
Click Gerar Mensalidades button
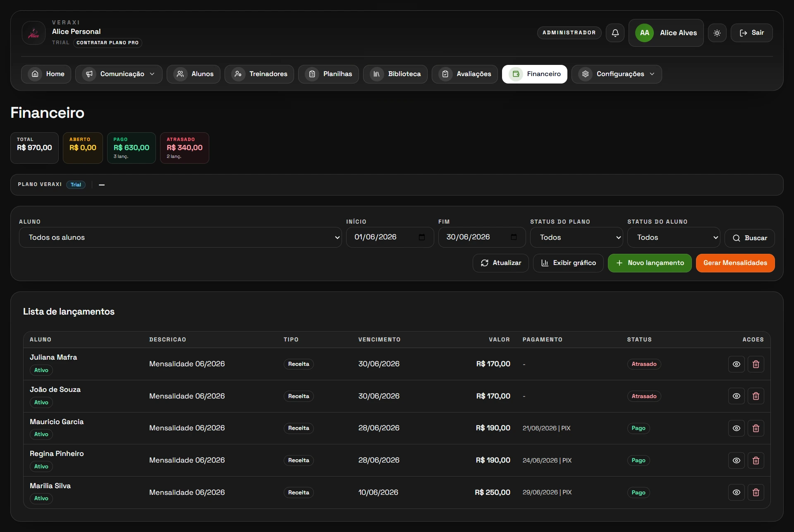[735, 263]
